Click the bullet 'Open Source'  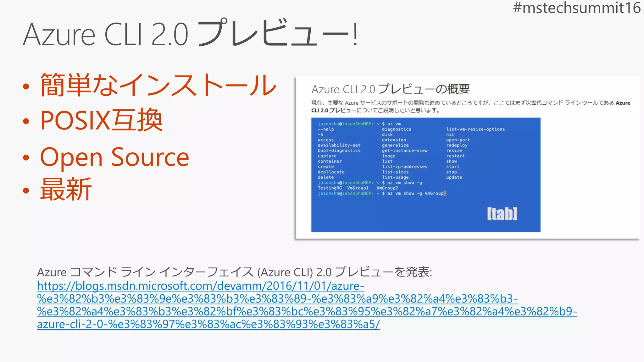[114, 157]
